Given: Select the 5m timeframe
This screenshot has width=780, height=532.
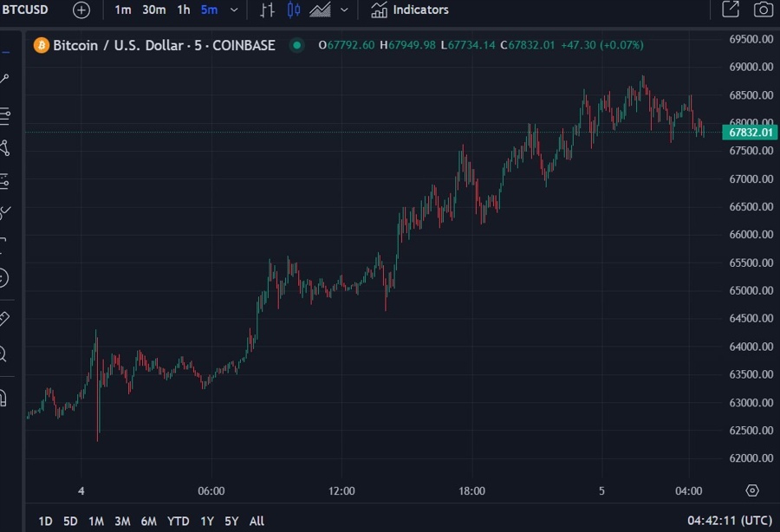Looking at the screenshot, I should click(x=209, y=10).
